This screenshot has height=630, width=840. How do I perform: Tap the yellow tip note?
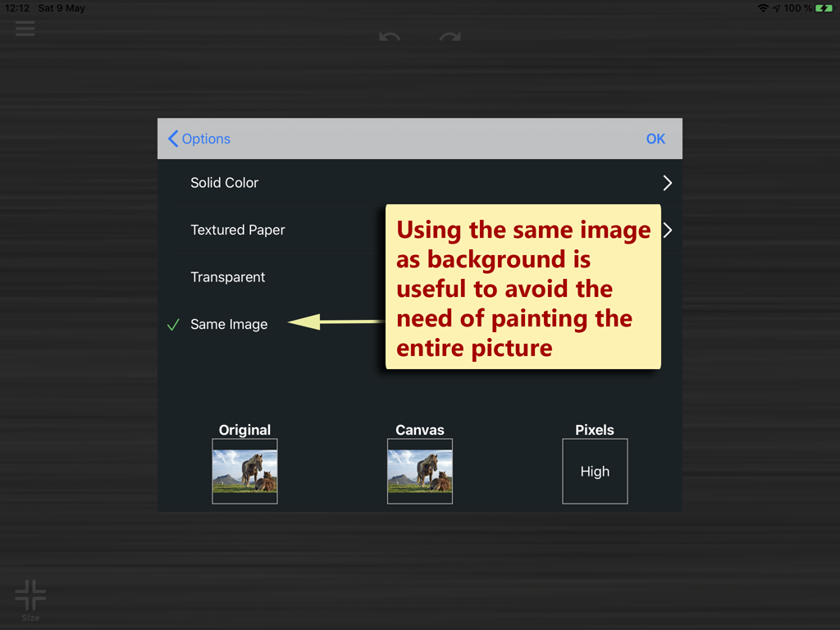click(x=523, y=287)
